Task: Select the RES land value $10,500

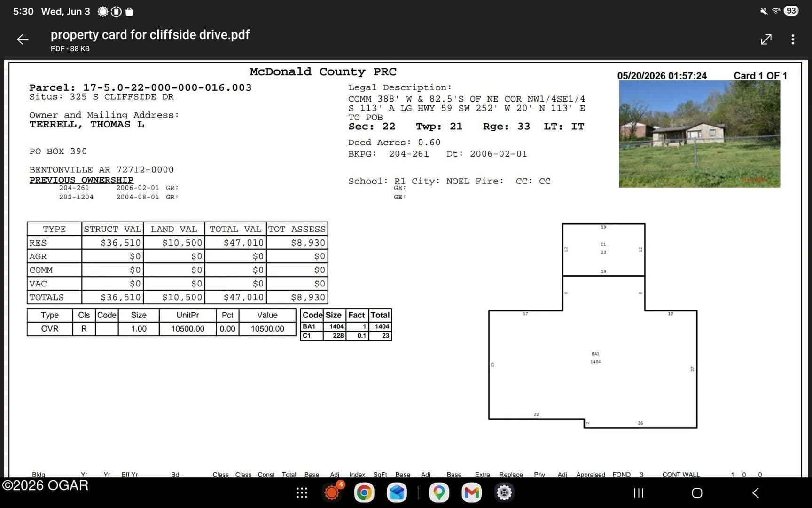Action: pyautogui.click(x=182, y=243)
